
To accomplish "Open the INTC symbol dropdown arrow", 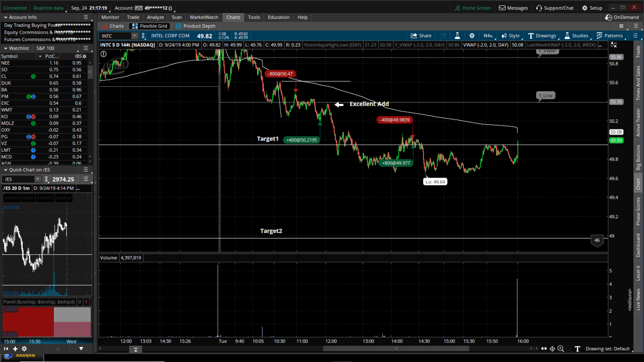I will pos(135,36).
